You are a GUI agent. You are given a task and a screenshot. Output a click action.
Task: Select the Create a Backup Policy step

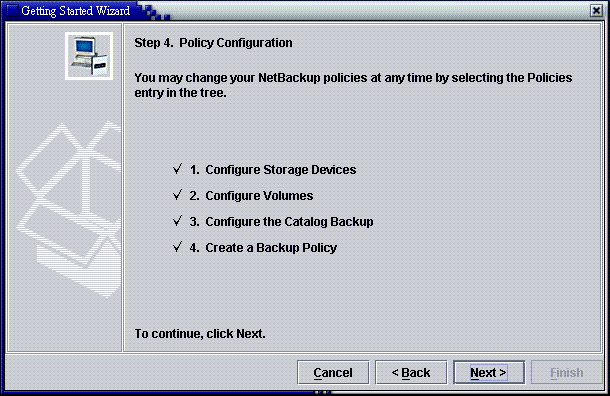263,248
